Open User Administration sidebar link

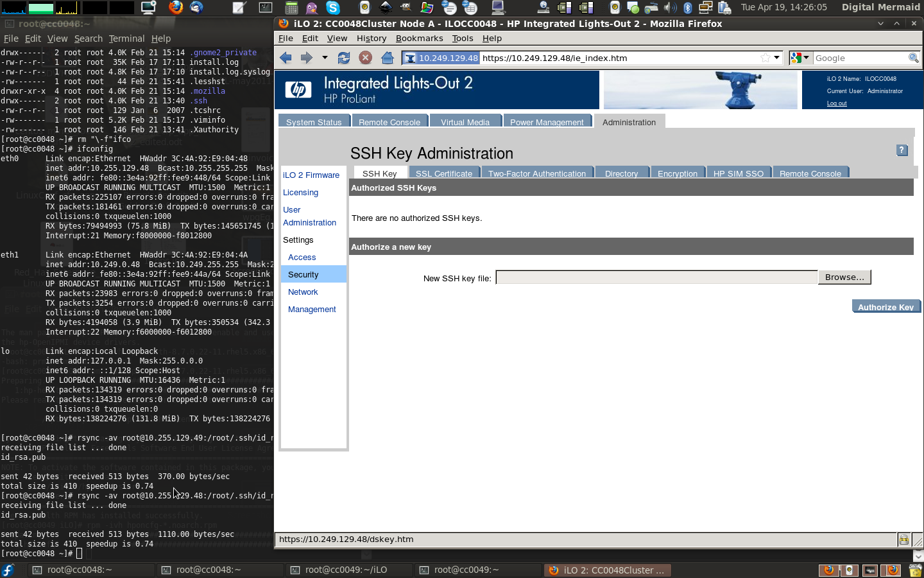click(309, 216)
